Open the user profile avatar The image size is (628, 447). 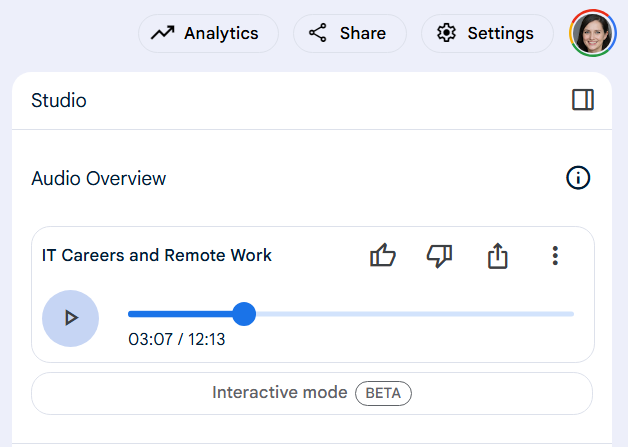click(x=593, y=33)
